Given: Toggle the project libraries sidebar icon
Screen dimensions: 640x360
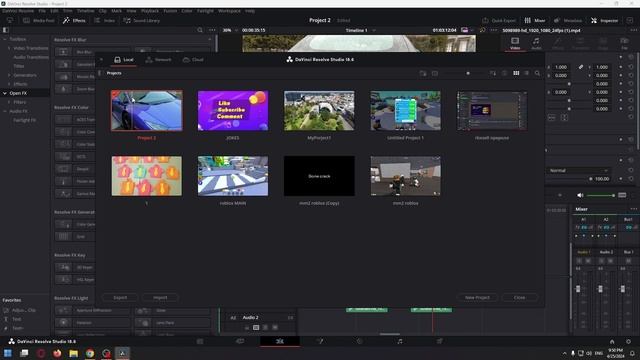Looking at the screenshot, I should [x=100, y=73].
